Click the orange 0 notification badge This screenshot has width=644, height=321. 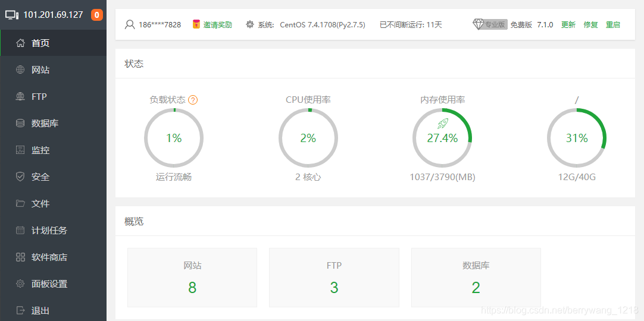[x=97, y=15]
